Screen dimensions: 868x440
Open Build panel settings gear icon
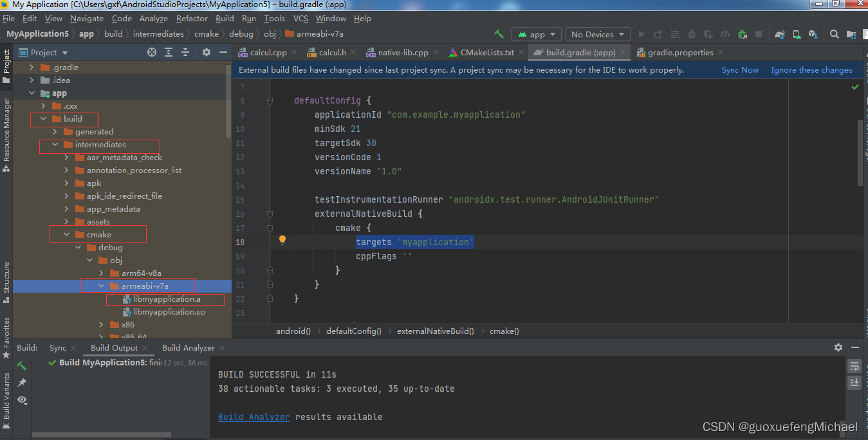(838, 347)
